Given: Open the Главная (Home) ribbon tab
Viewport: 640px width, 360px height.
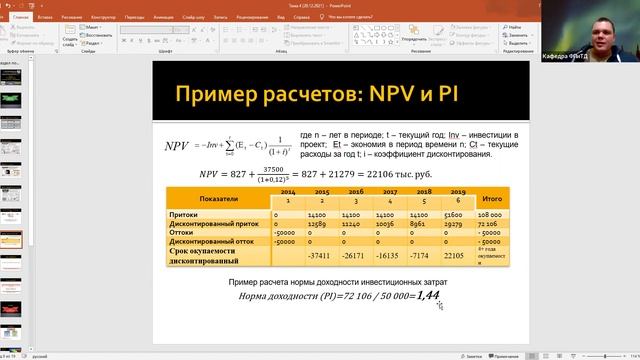Looking at the screenshot, I should [x=20, y=17].
